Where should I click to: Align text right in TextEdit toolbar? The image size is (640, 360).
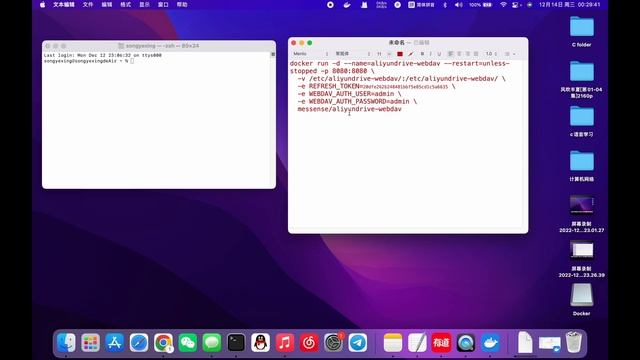(468, 54)
